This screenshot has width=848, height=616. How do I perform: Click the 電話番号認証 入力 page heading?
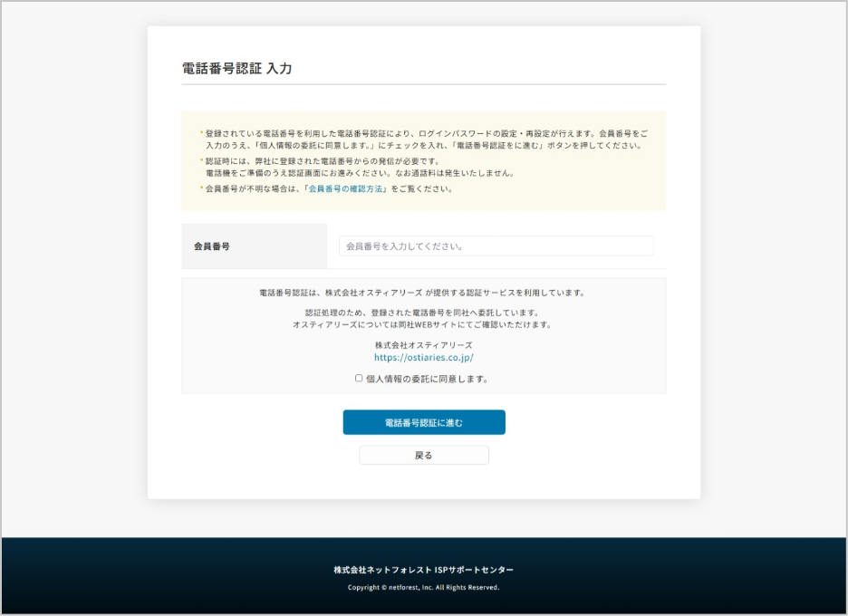pyautogui.click(x=236, y=69)
